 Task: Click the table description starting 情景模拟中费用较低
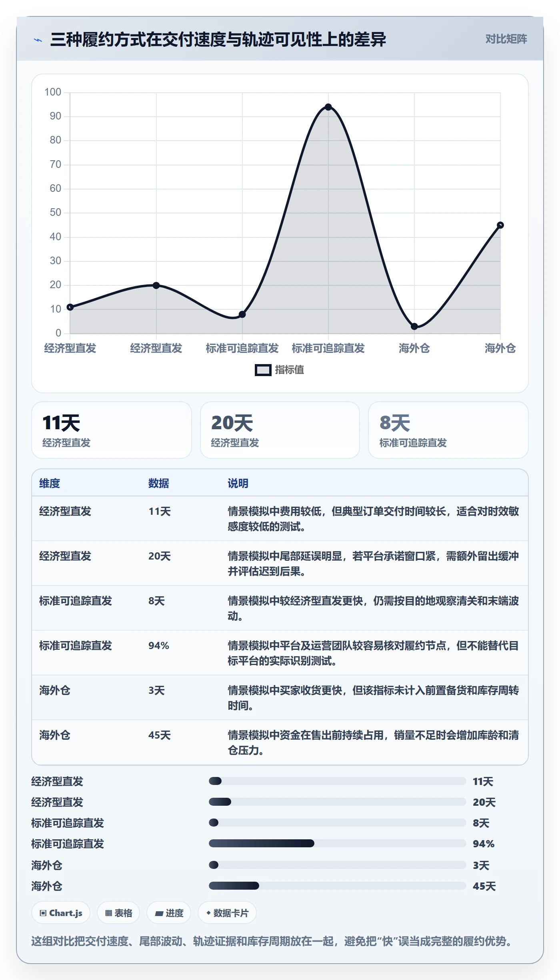coord(374,519)
